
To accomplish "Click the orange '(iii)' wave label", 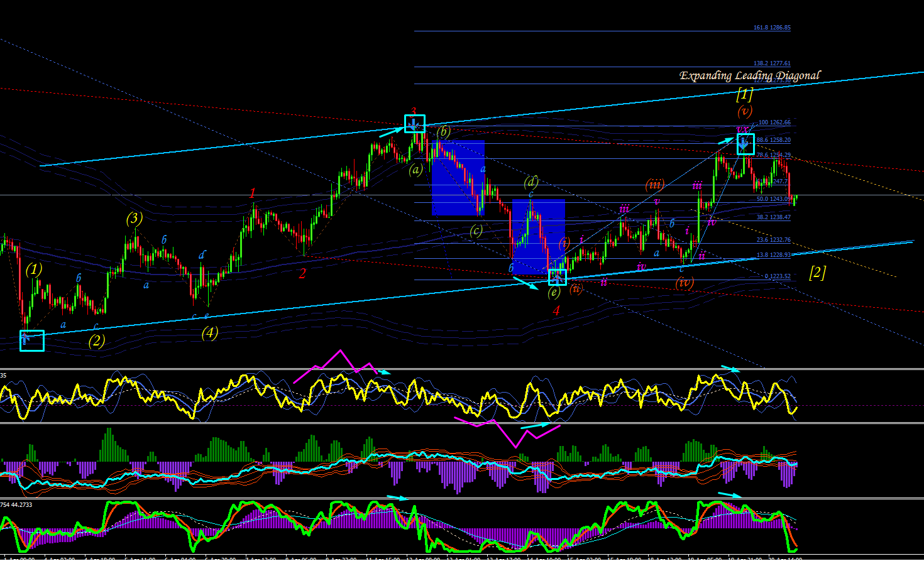I will pyautogui.click(x=655, y=185).
